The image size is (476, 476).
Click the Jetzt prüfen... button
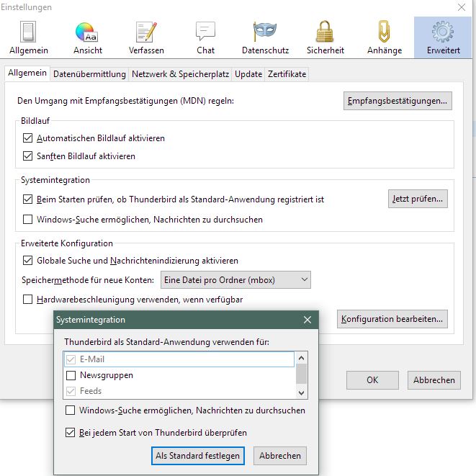(x=418, y=199)
